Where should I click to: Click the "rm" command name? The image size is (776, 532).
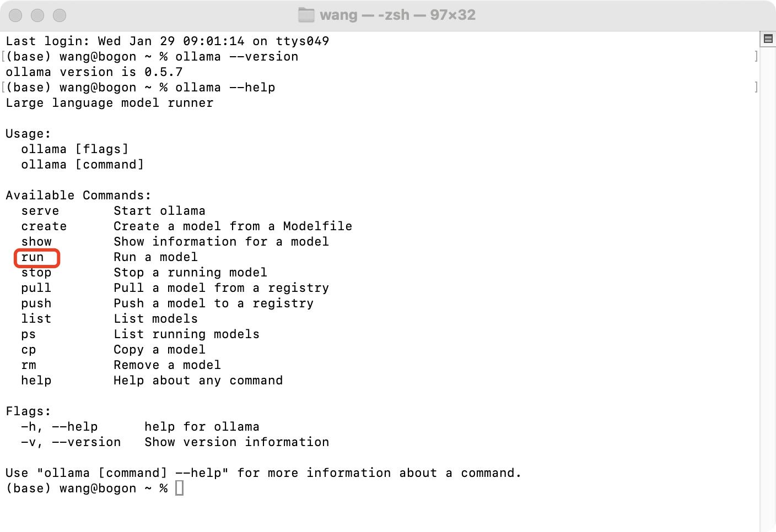tap(28, 365)
